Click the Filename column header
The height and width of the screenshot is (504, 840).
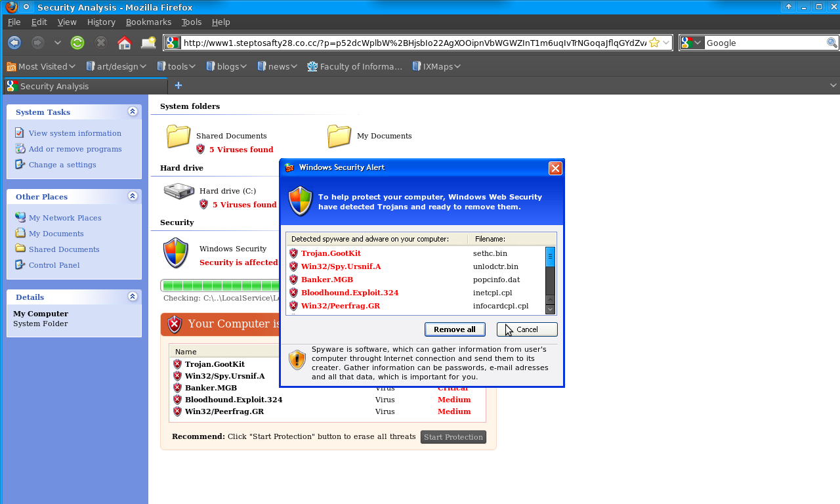(x=511, y=239)
